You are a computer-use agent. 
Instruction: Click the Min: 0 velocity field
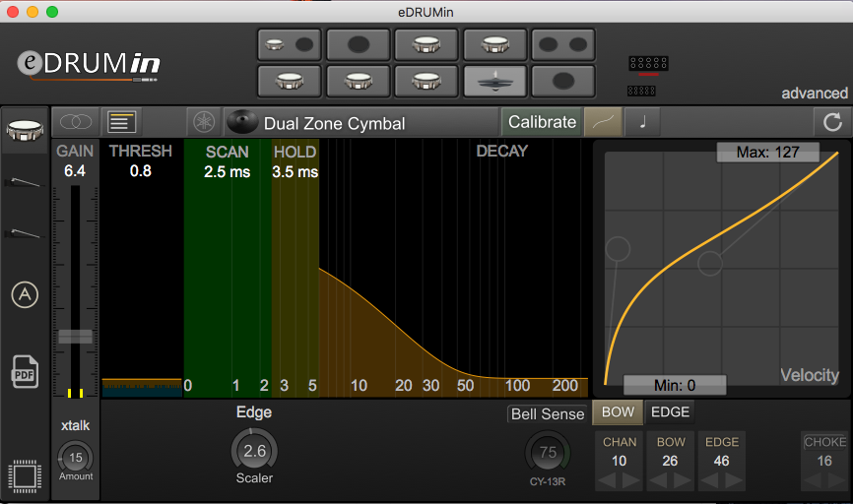coord(675,386)
